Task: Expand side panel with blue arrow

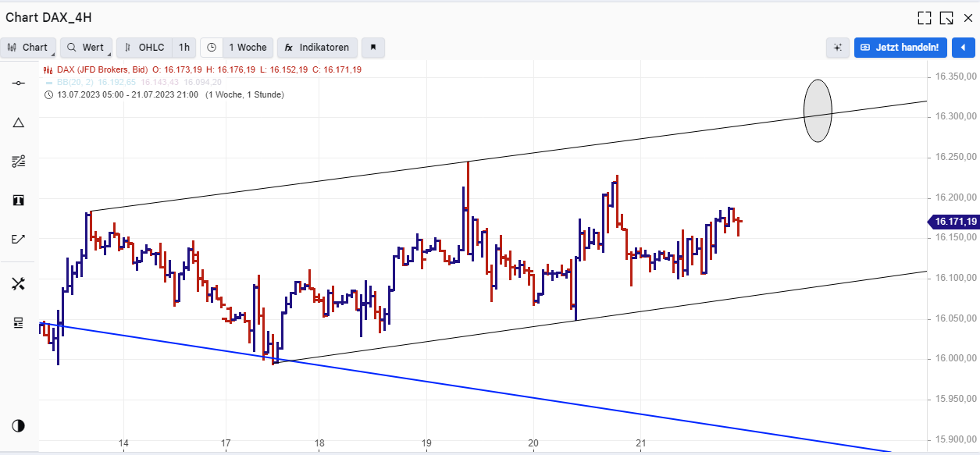Action: (963, 48)
